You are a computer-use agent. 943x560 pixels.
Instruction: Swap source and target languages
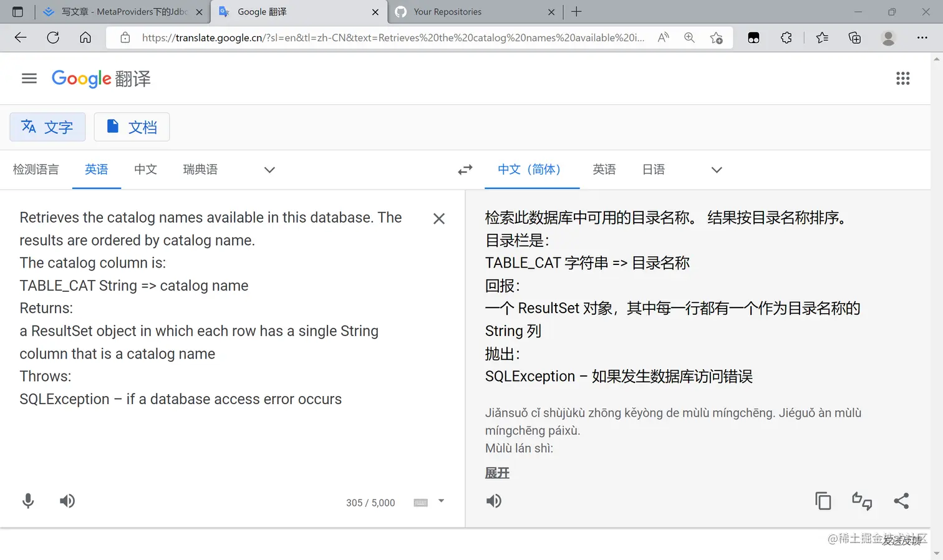[x=465, y=170]
